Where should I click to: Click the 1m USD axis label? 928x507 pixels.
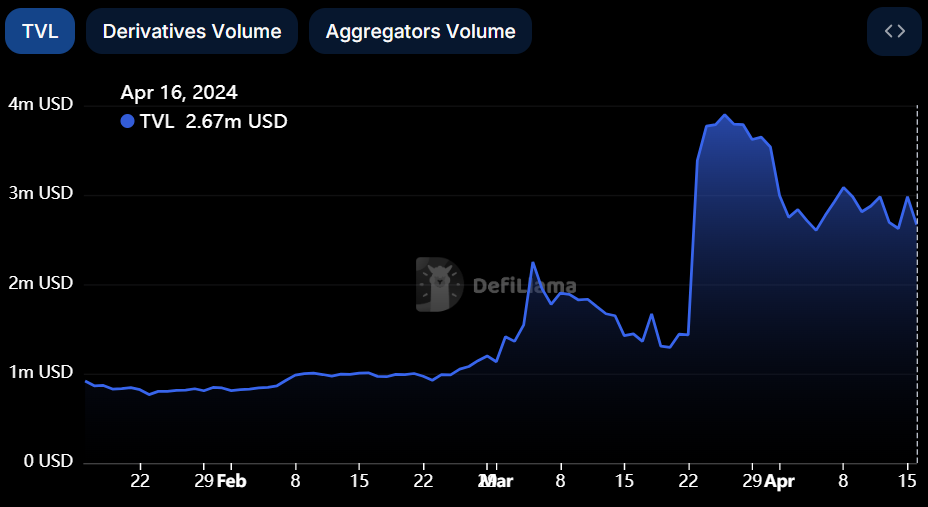coord(41,372)
